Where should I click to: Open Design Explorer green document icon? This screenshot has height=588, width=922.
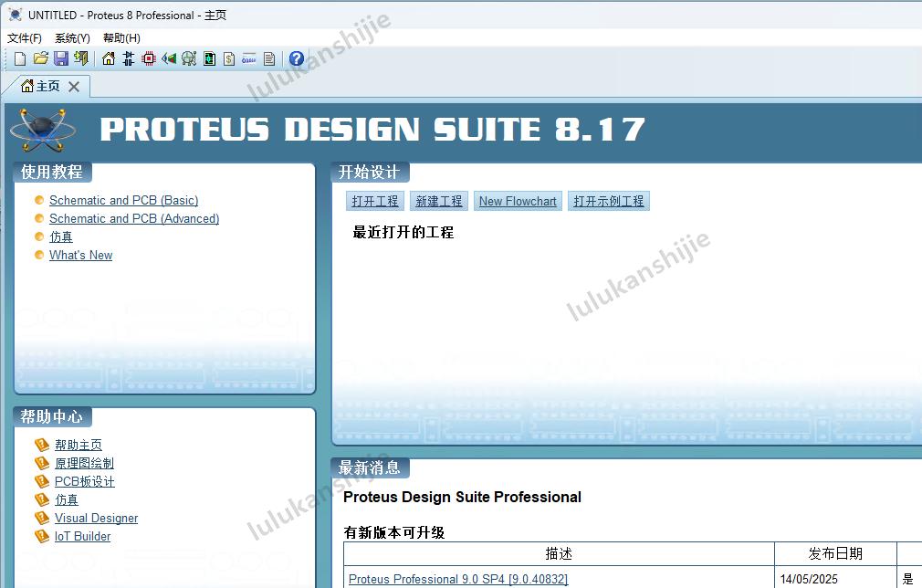point(209,58)
